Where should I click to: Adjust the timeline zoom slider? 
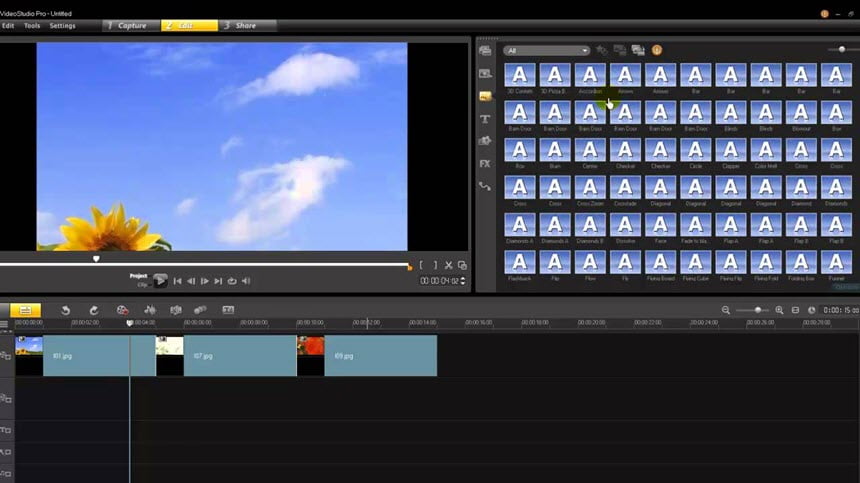pos(758,310)
